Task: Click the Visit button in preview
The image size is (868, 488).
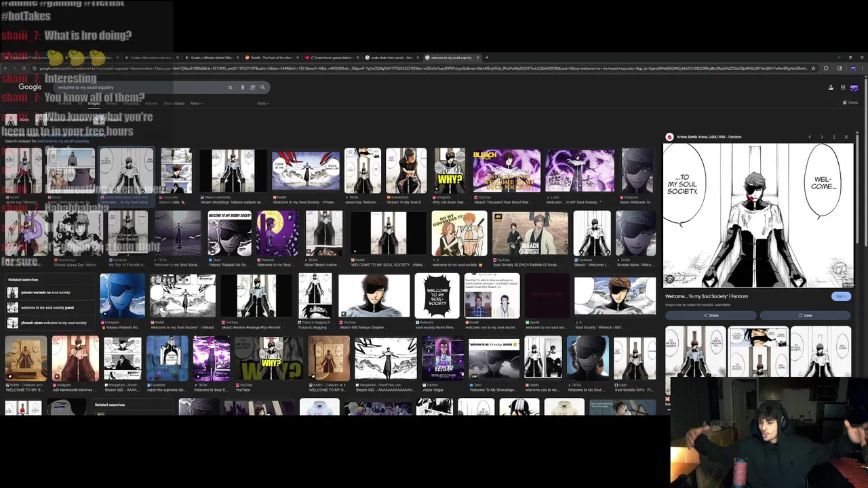Action: (x=840, y=296)
